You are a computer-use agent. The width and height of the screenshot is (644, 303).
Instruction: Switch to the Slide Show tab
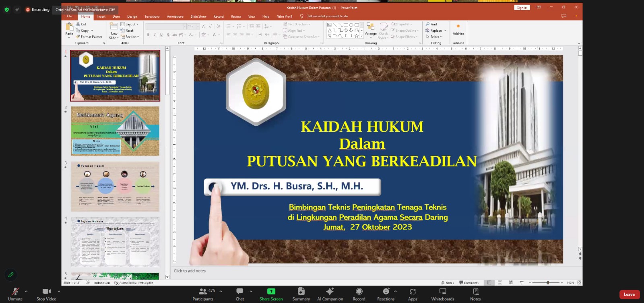point(198,17)
